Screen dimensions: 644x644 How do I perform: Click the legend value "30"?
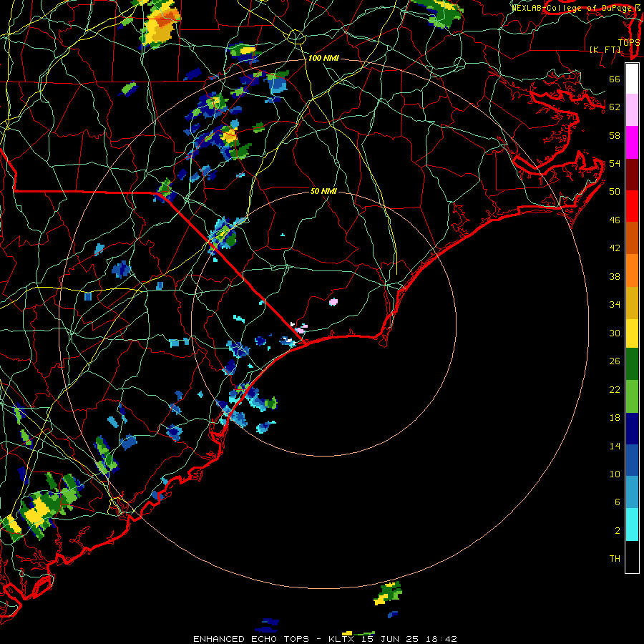coord(615,333)
